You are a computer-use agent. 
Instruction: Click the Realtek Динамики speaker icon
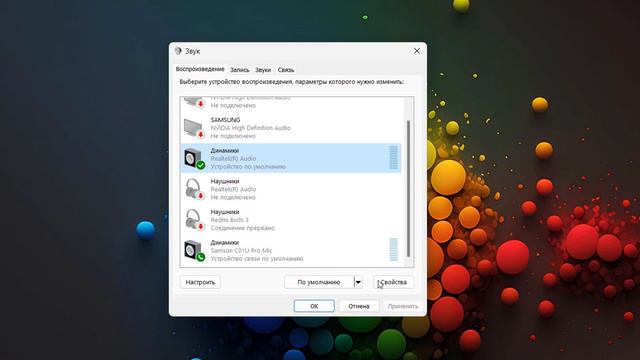tap(194, 158)
